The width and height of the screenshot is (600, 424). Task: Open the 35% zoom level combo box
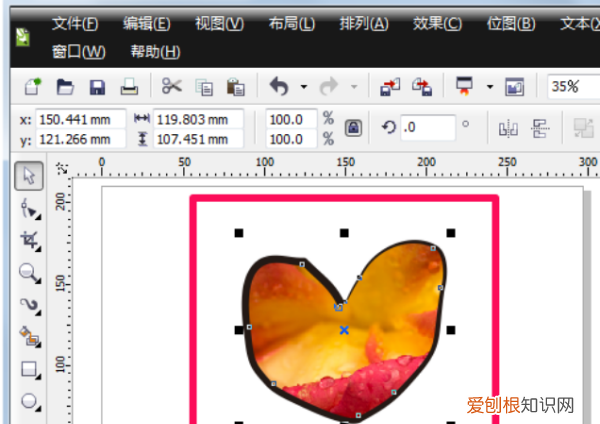573,87
